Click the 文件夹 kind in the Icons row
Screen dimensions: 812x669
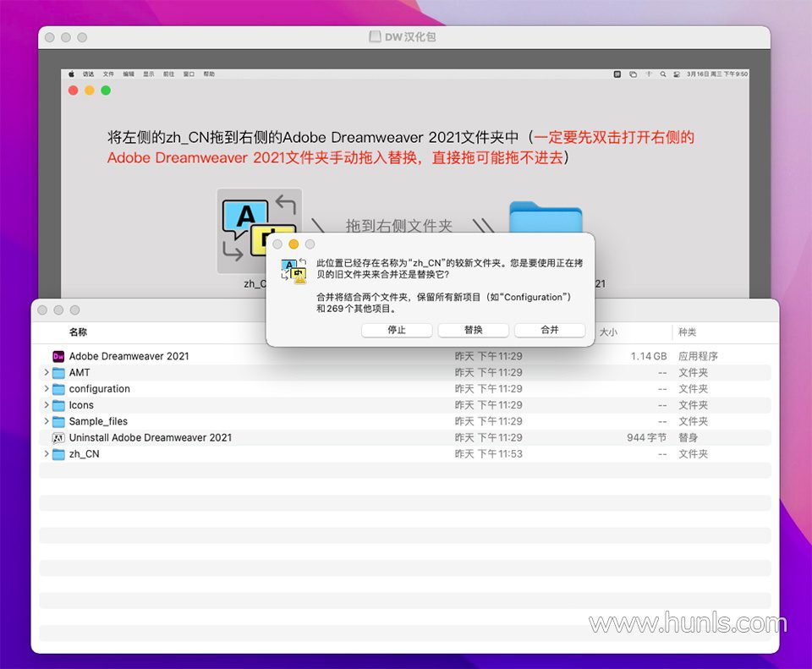pos(693,405)
